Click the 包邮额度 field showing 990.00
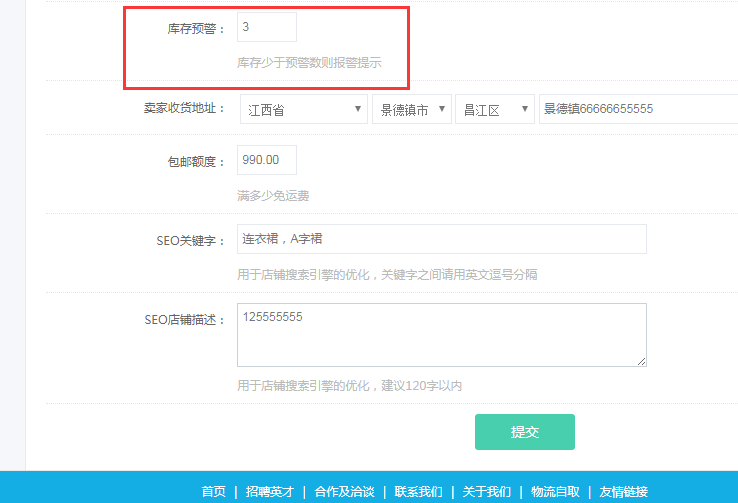The width and height of the screenshot is (738, 503). [x=266, y=160]
